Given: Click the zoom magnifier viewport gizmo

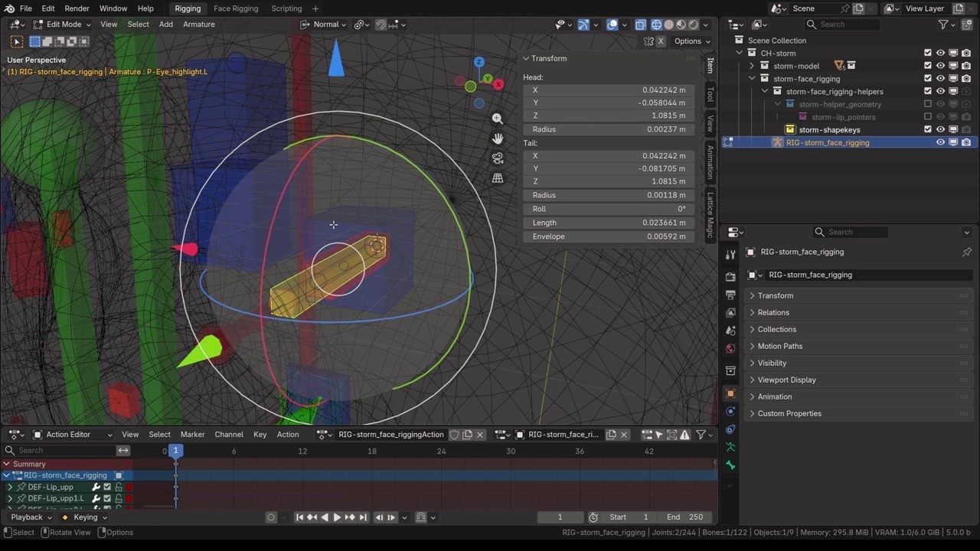Looking at the screenshot, I should pyautogui.click(x=498, y=119).
